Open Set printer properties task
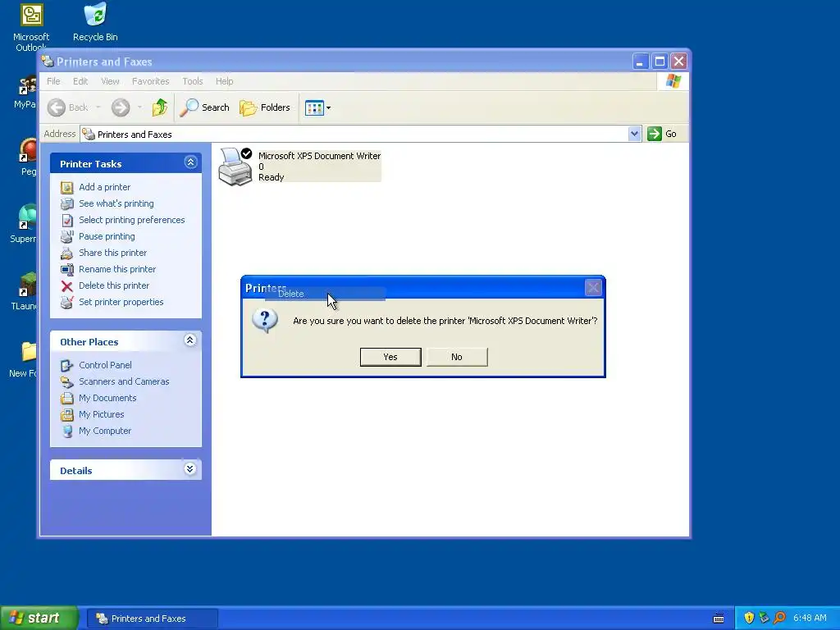Viewport: 840px width, 630px height. (121, 302)
